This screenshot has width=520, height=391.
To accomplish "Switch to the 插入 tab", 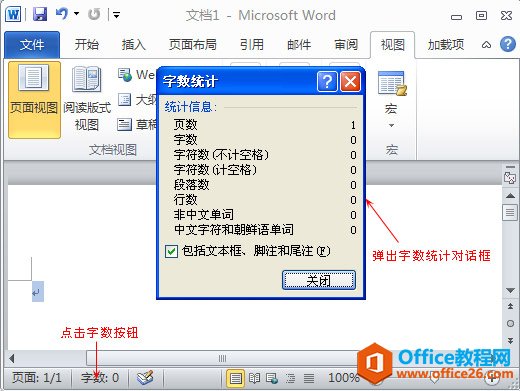I will [133, 44].
